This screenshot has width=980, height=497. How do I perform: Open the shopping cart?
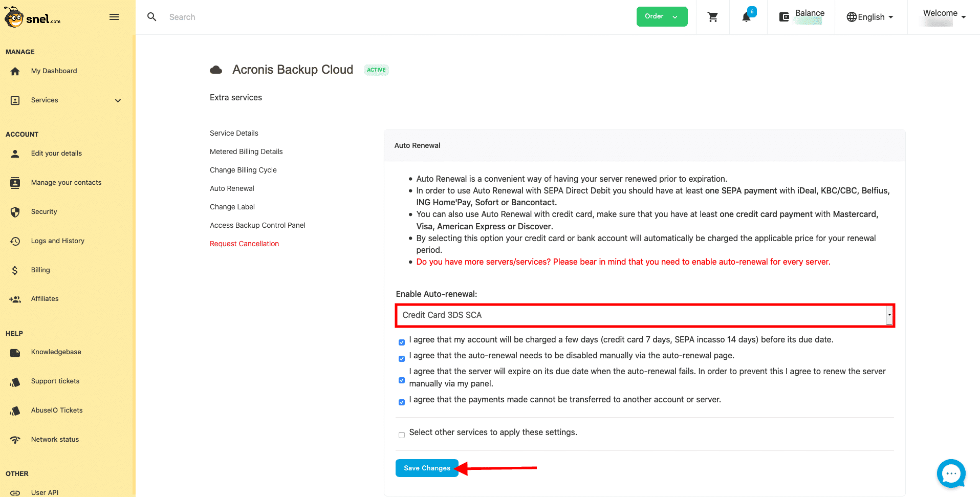coord(712,17)
